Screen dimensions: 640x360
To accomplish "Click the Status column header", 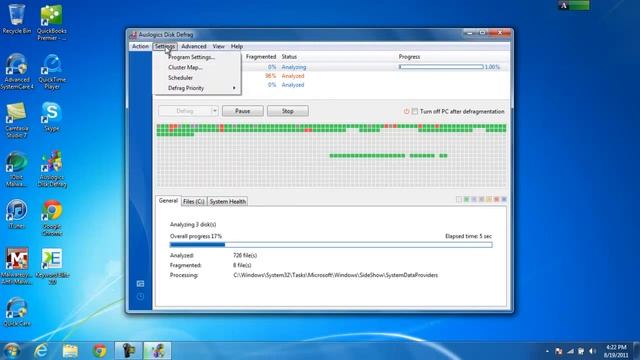I will tap(289, 57).
